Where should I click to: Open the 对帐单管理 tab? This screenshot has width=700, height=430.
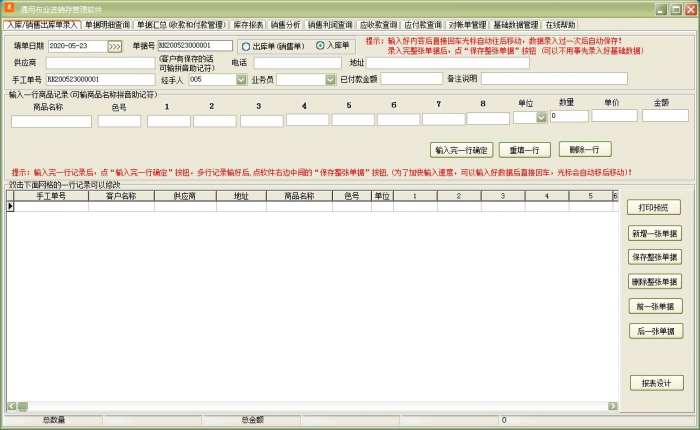tap(467, 25)
